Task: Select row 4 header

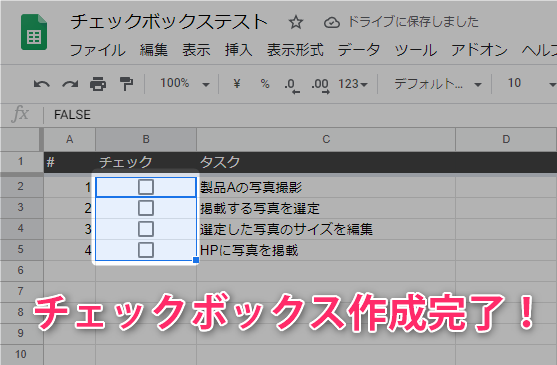Action: (21, 228)
